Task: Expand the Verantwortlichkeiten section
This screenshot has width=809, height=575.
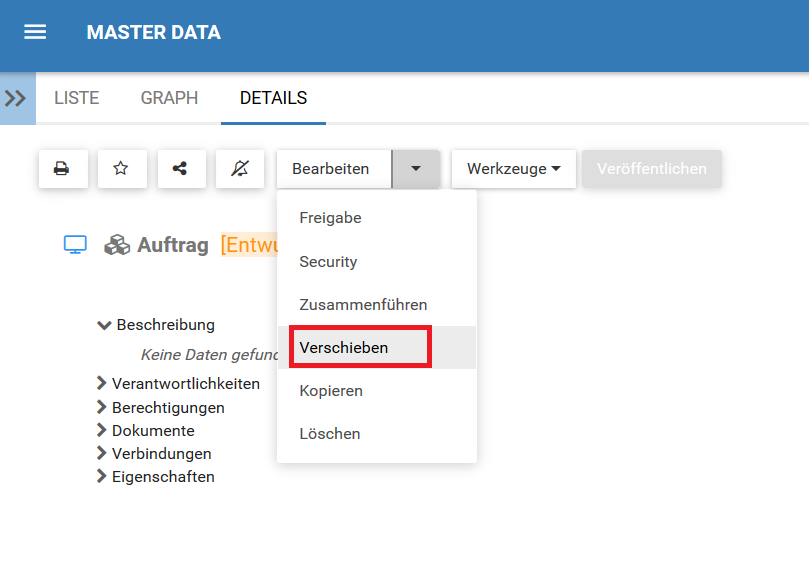Action: click(102, 383)
